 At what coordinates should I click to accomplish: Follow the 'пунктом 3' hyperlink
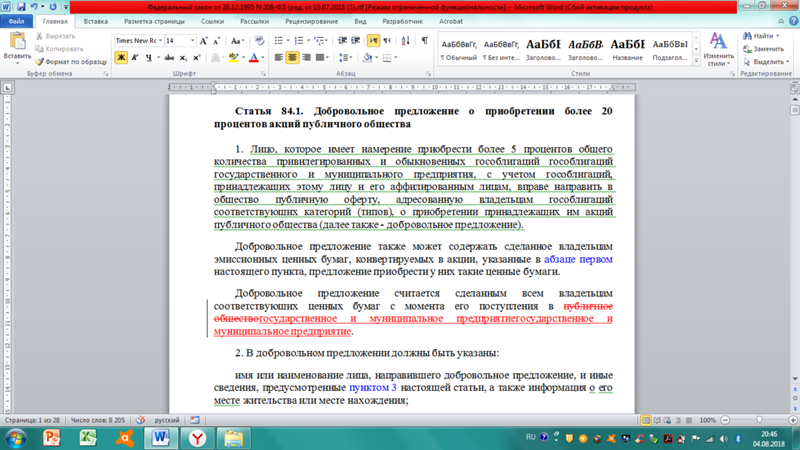[372, 386]
